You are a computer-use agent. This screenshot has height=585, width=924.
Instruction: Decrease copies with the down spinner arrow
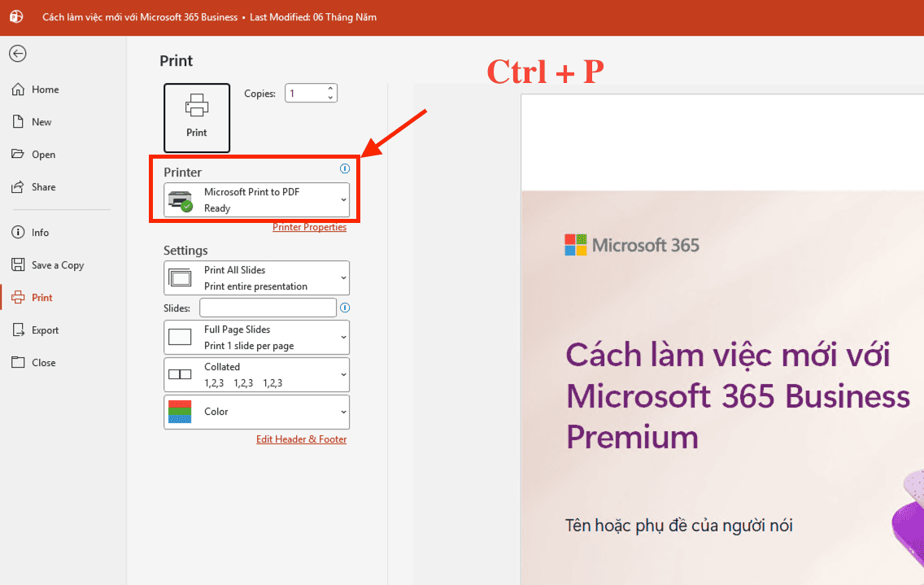(x=330, y=98)
